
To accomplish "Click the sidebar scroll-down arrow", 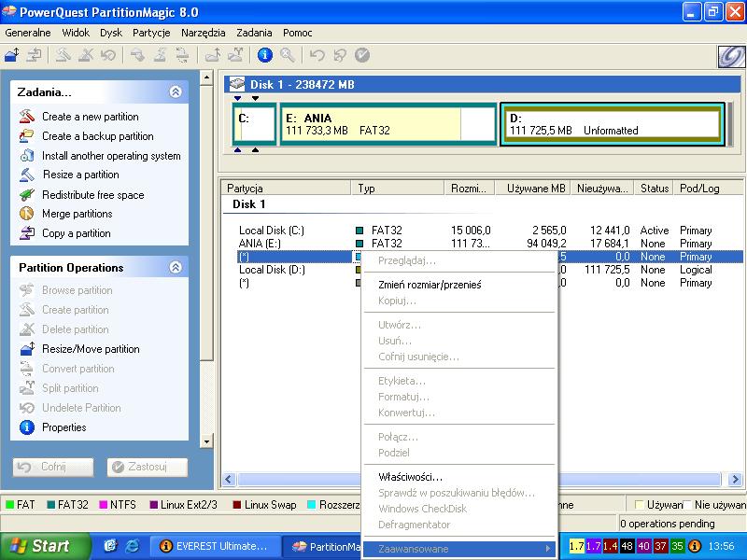I will (206, 441).
